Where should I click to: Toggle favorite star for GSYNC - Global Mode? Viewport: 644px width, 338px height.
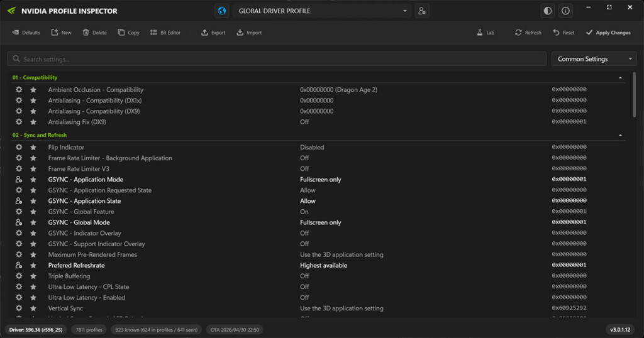pos(33,222)
